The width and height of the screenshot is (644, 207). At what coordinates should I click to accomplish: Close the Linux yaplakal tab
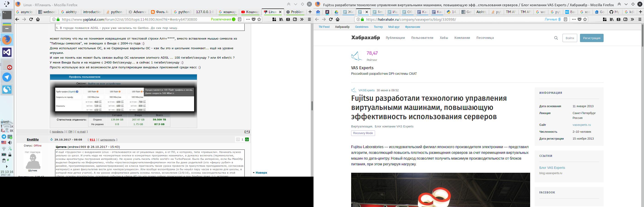(x=280, y=12)
